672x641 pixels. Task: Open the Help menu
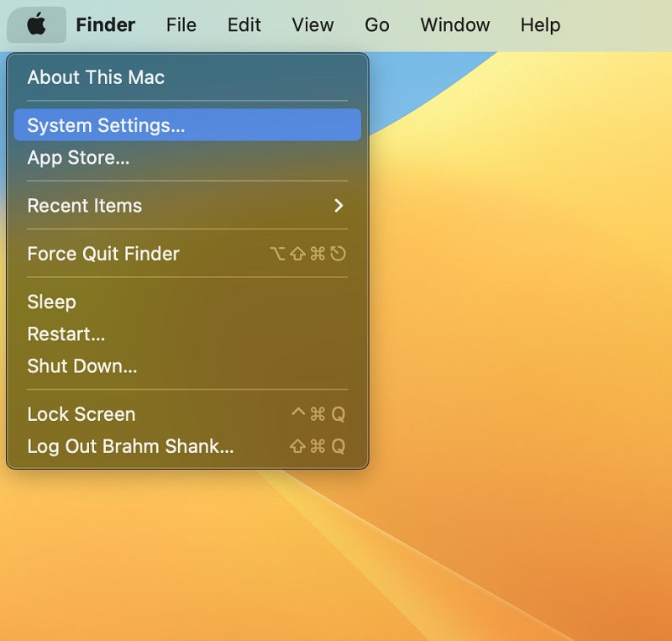(540, 24)
